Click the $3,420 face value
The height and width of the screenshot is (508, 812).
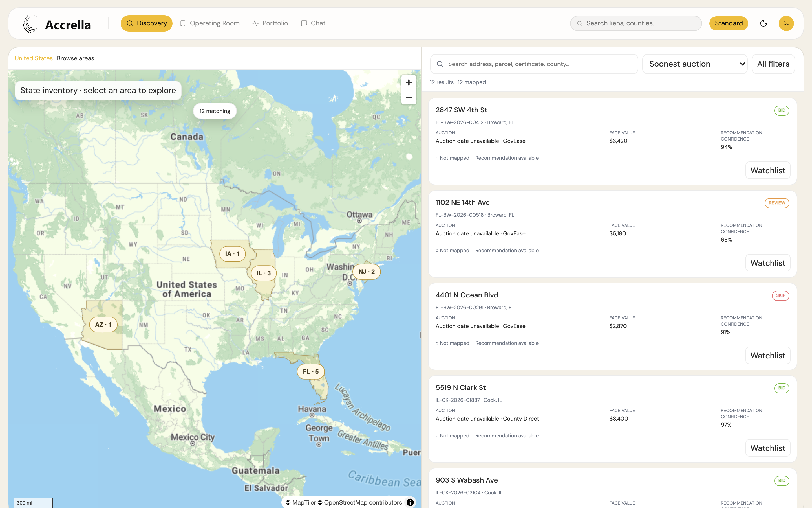click(618, 141)
